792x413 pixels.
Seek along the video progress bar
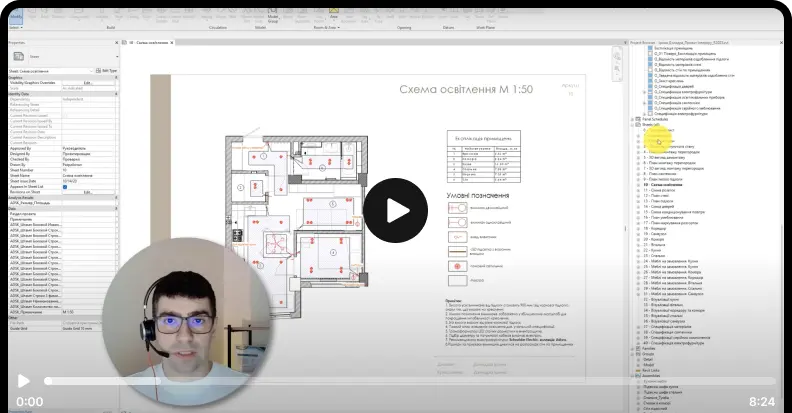(x=410, y=381)
